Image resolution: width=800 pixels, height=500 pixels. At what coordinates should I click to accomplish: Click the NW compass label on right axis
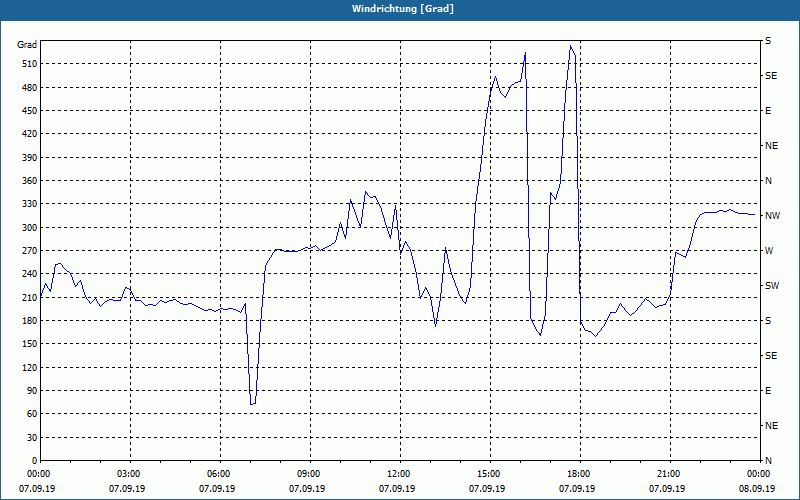tap(772, 216)
